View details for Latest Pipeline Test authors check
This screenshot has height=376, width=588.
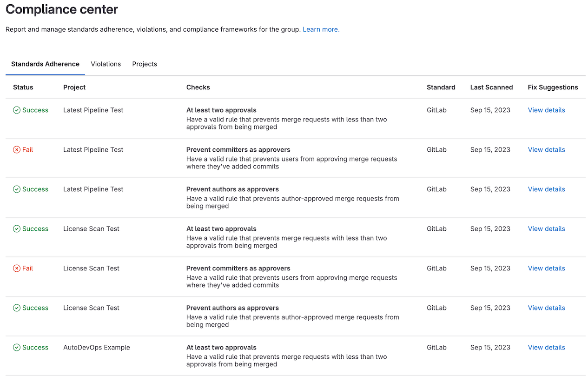(546, 189)
